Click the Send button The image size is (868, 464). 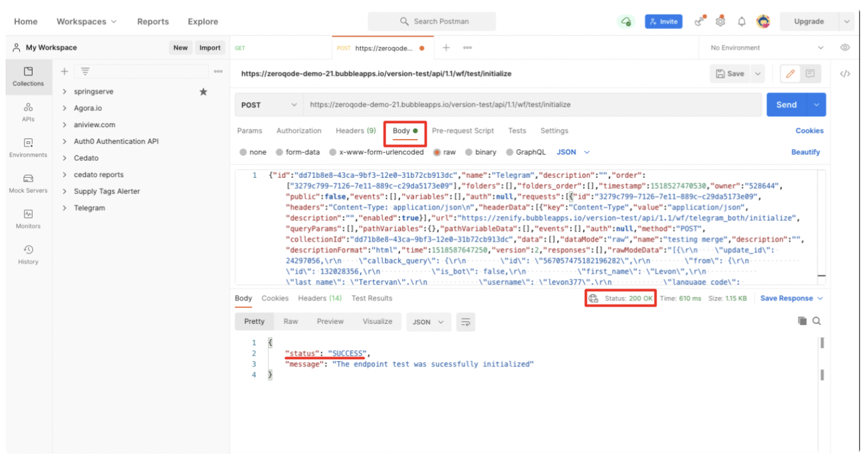coord(786,105)
